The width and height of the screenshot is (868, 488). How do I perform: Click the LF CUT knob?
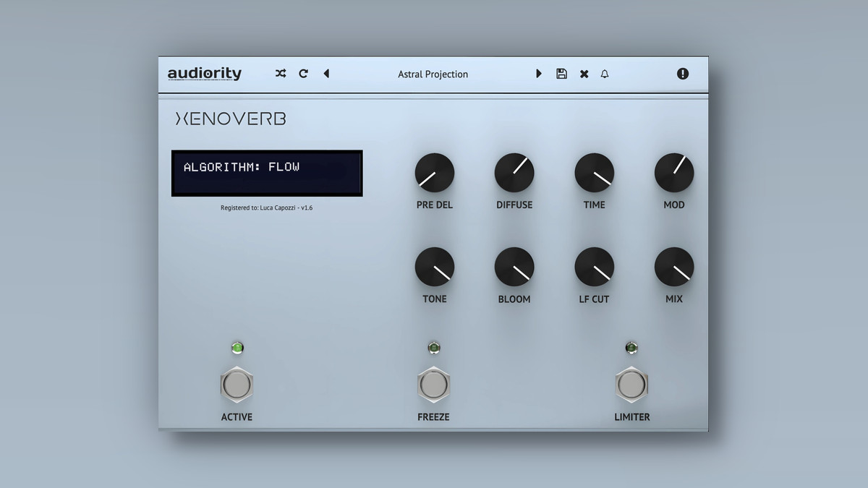pos(595,267)
